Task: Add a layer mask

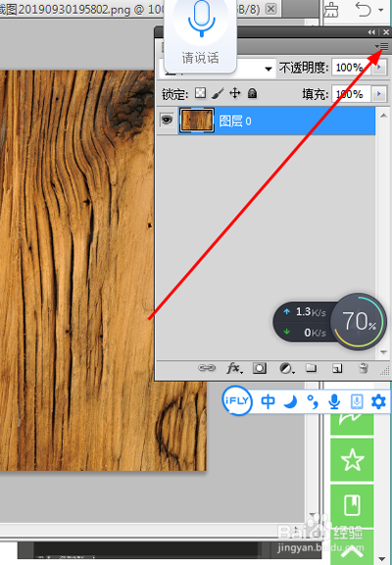Action: (x=260, y=368)
